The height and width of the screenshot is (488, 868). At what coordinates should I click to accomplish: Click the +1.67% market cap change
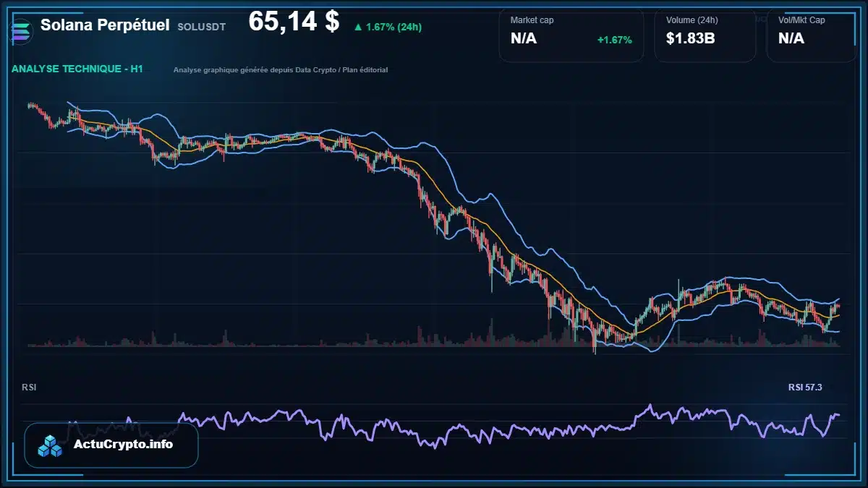pyautogui.click(x=614, y=40)
